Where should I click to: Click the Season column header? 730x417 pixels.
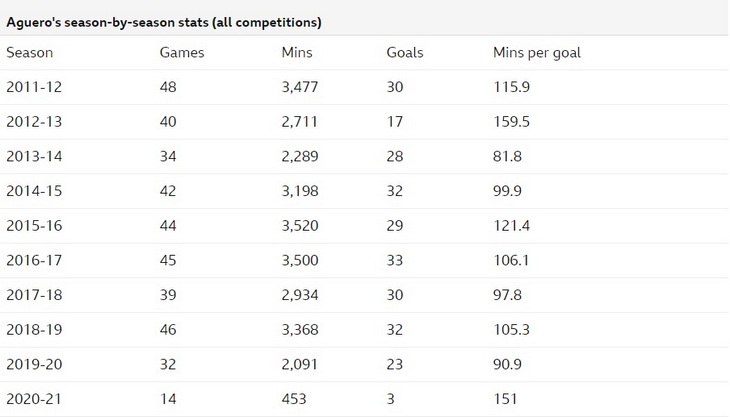(30, 53)
